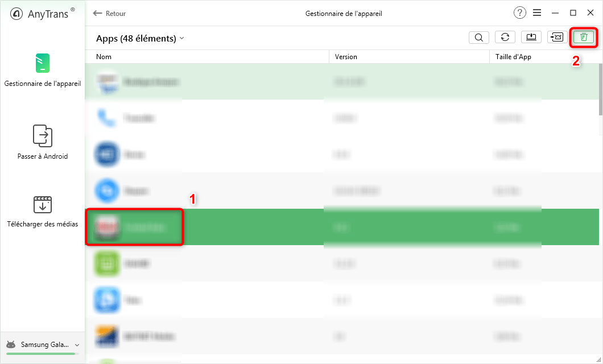The width and height of the screenshot is (603, 364).
Task: Open Télécharger des médias
Action: [42, 212]
